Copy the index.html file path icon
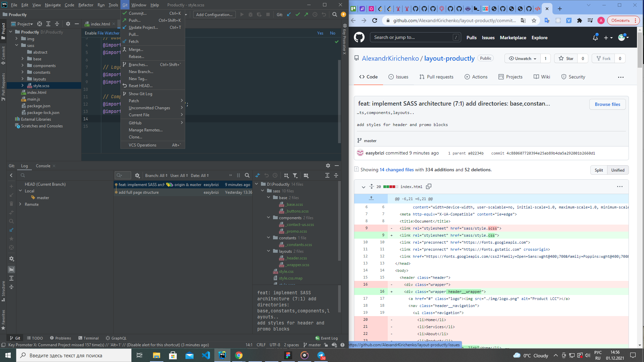This screenshot has width=644, height=362. (429, 187)
